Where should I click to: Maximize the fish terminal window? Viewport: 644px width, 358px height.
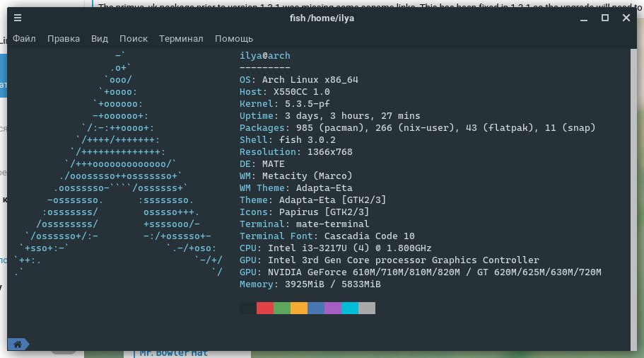coord(605,18)
